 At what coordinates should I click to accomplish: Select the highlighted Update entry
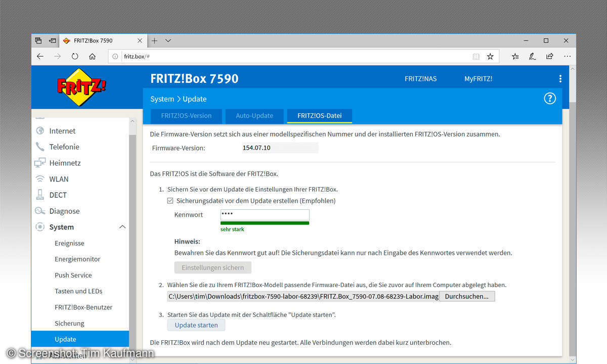(80, 339)
